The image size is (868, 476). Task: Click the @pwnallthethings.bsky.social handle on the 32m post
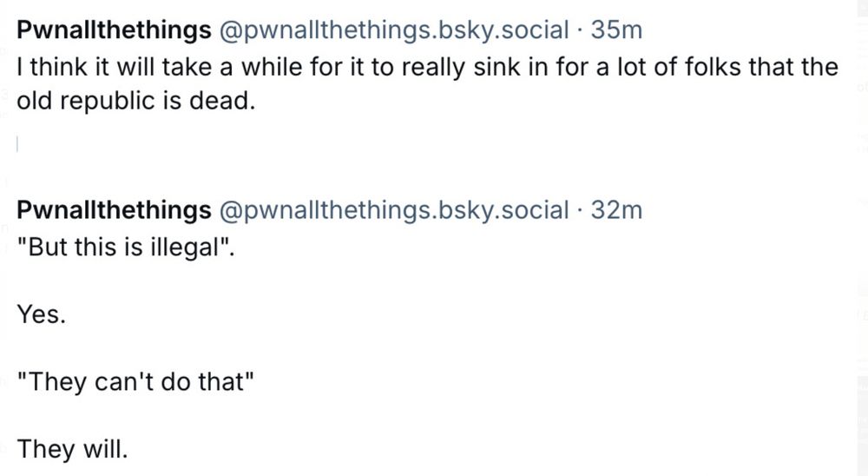click(x=394, y=210)
